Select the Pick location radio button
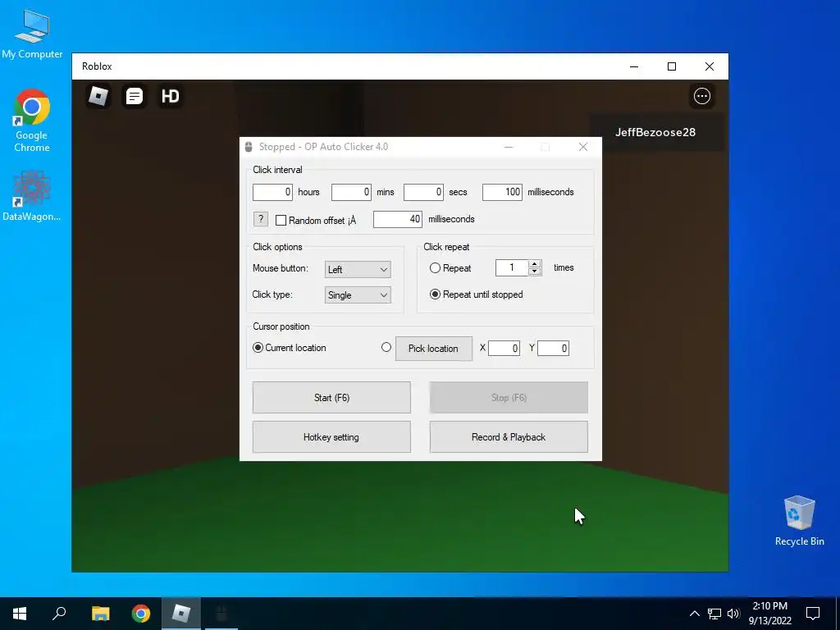 click(x=386, y=347)
